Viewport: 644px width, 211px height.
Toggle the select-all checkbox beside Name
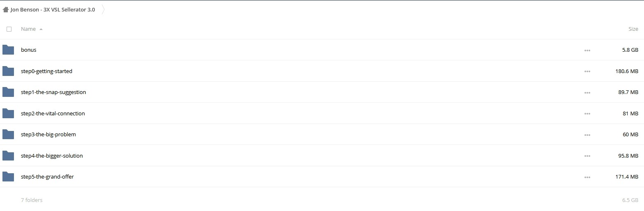9,29
